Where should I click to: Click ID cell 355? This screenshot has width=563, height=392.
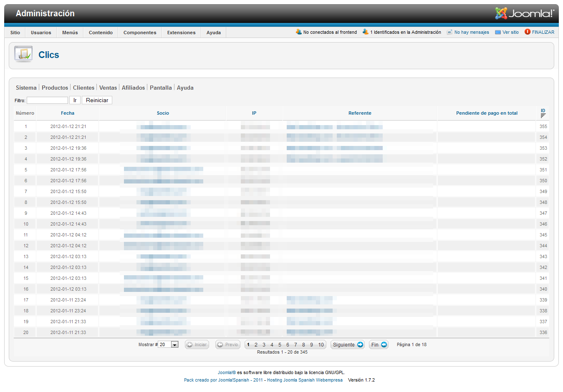click(x=543, y=126)
